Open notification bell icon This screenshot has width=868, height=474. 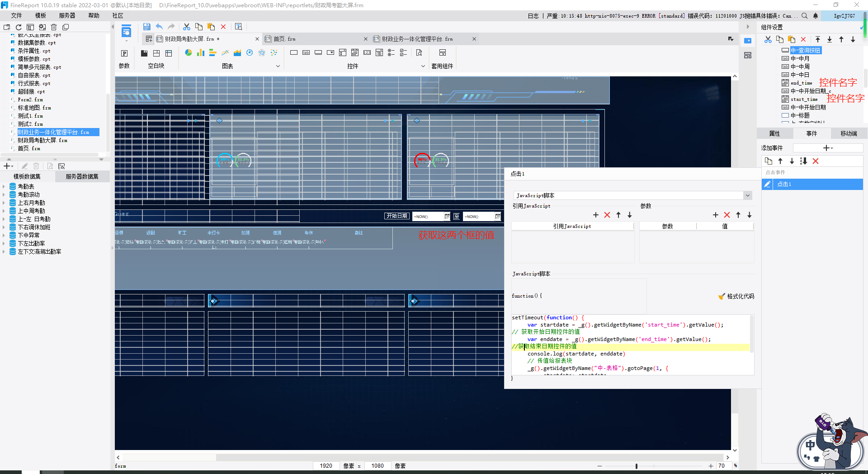[816, 16]
